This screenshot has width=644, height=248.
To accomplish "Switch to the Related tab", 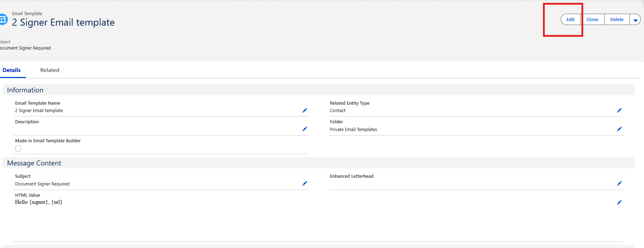I will pyautogui.click(x=50, y=70).
